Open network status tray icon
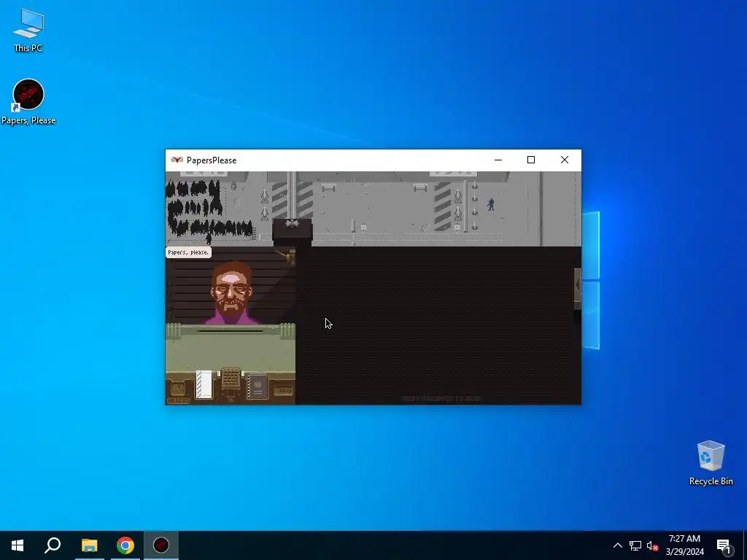 click(635, 545)
